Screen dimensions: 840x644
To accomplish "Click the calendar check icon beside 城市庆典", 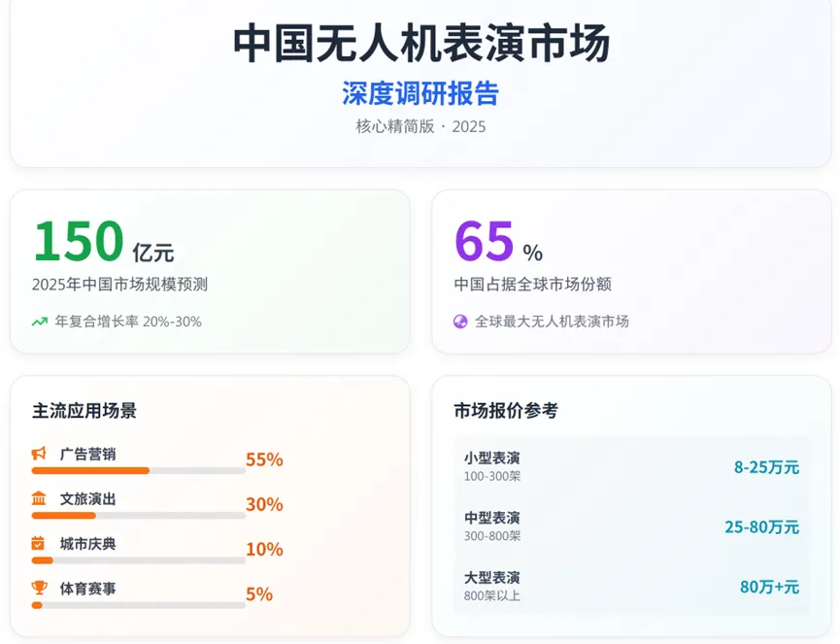I will 38,543.
